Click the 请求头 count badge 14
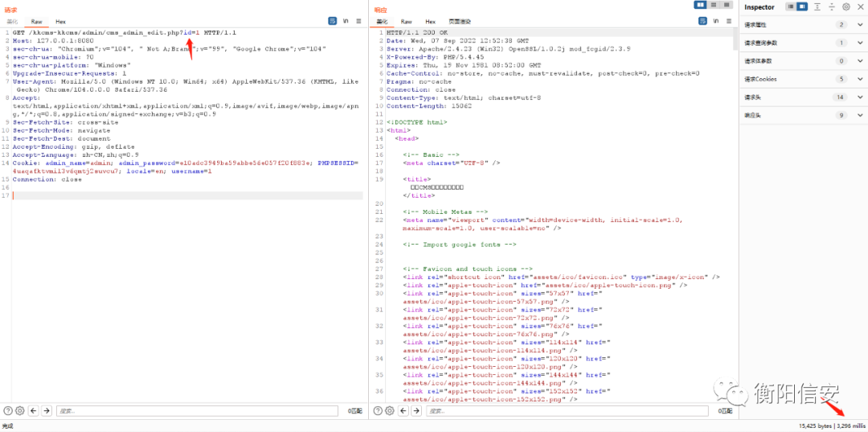This screenshot has width=868, height=432. [840, 97]
